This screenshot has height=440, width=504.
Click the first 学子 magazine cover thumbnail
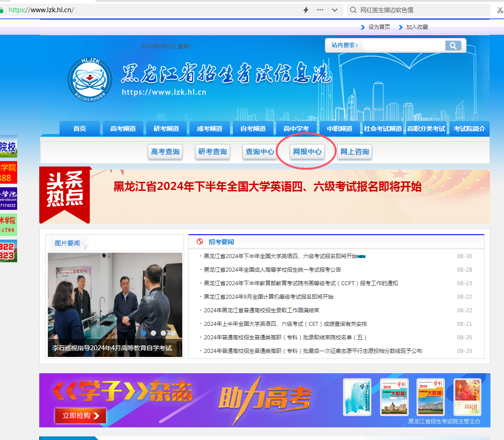[357, 397]
